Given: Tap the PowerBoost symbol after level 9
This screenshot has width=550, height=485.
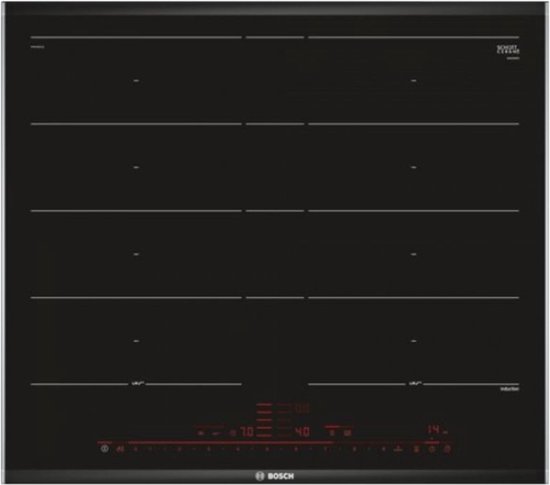Looking at the screenshot, I should pyautogui.click(x=398, y=449).
